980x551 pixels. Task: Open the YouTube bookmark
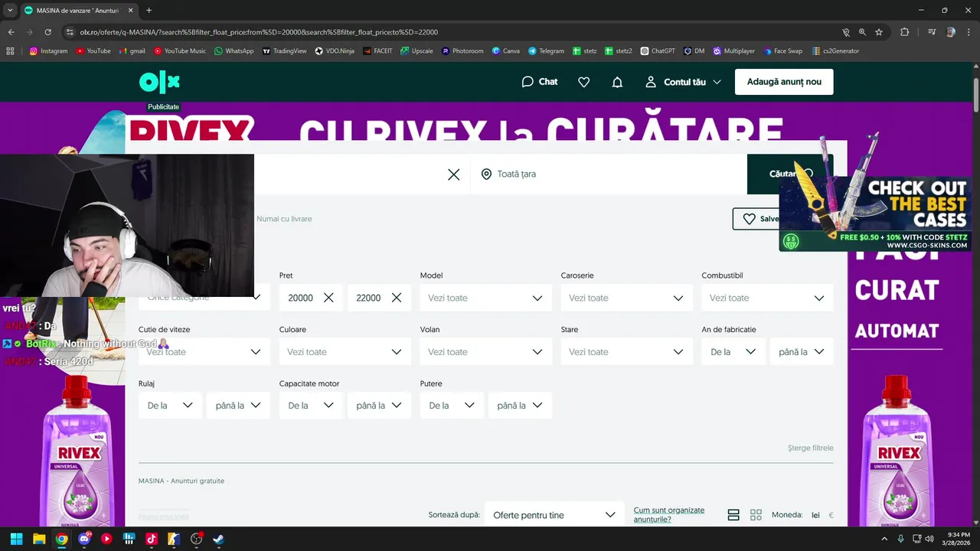coord(93,51)
